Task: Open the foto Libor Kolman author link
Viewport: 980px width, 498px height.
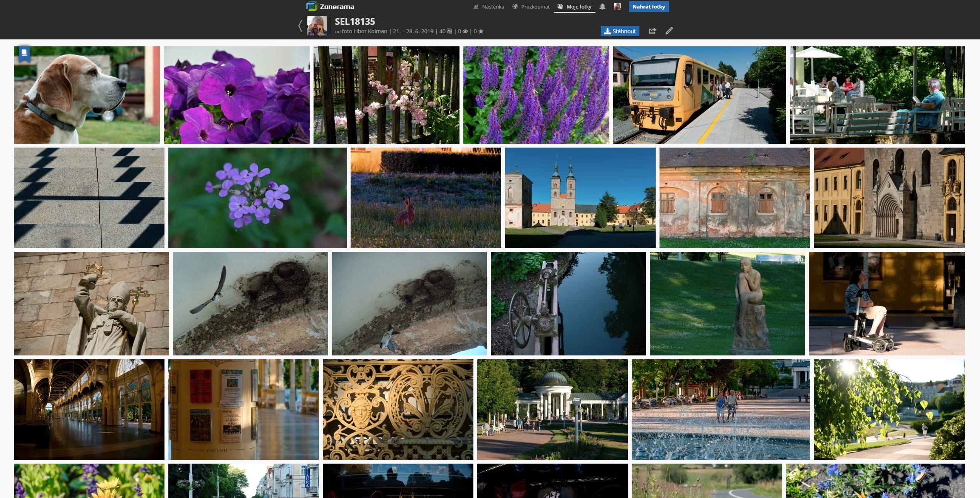Action: click(364, 31)
